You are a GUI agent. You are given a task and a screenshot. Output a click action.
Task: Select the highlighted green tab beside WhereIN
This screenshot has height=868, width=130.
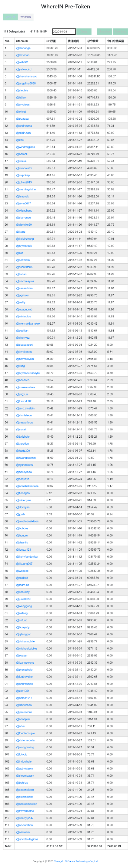click(x=11, y=17)
